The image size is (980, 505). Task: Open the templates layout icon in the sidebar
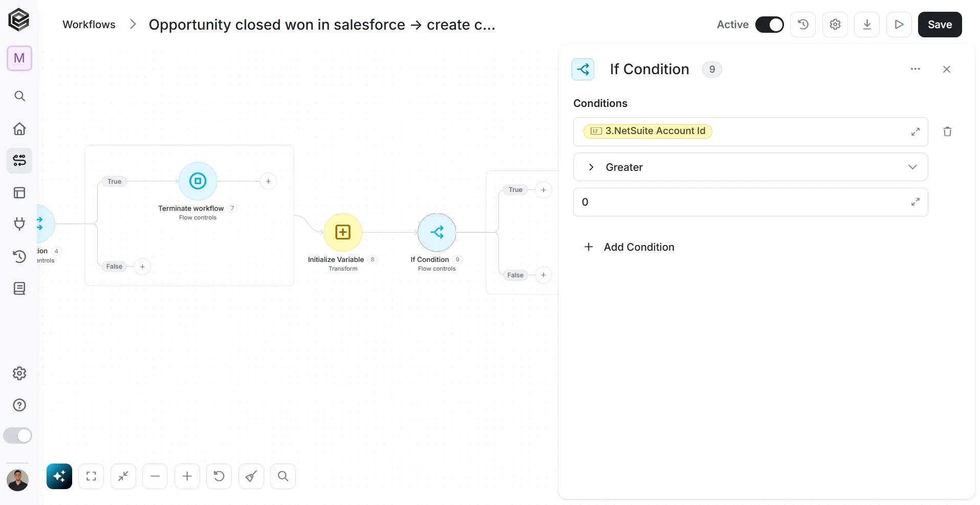point(19,193)
